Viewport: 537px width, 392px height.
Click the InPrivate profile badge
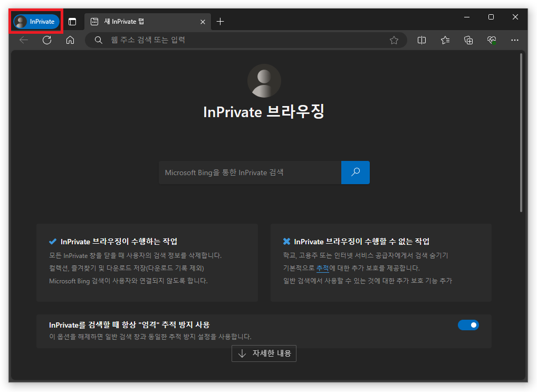[36, 22]
